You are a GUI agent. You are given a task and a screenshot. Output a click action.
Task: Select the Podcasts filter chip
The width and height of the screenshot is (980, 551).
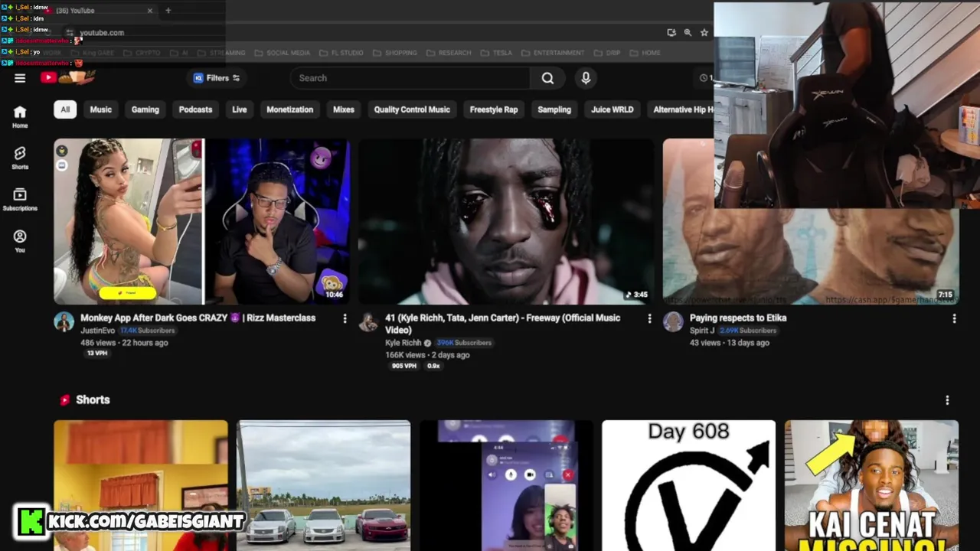(195, 109)
